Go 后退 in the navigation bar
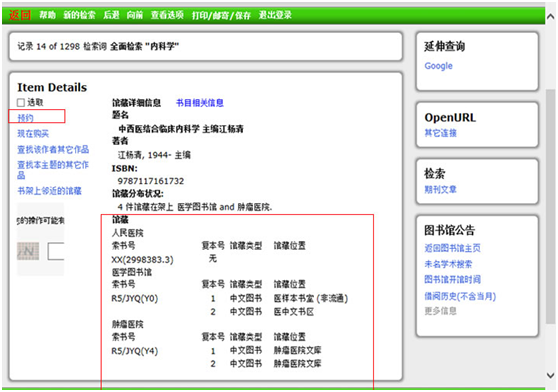558x392 pixels. click(111, 15)
